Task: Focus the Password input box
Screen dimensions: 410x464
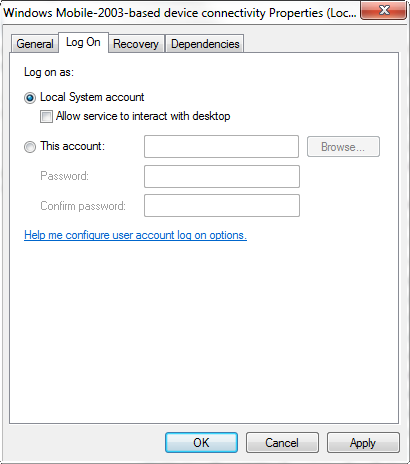Action: 222,176
